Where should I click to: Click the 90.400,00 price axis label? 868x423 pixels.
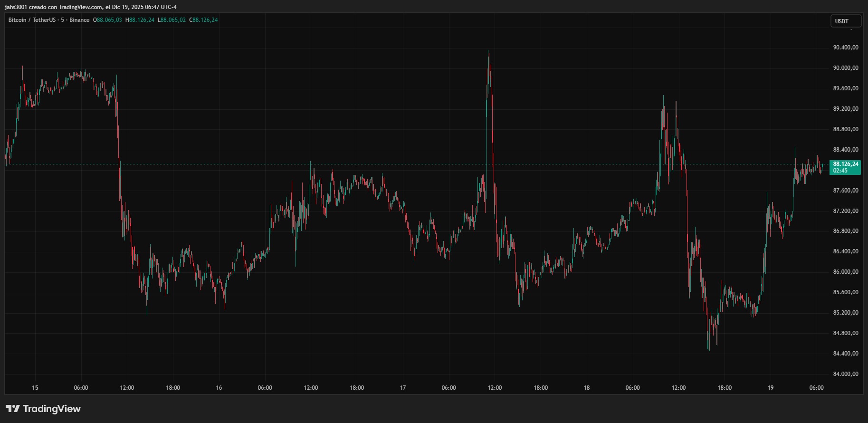(845, 48)
